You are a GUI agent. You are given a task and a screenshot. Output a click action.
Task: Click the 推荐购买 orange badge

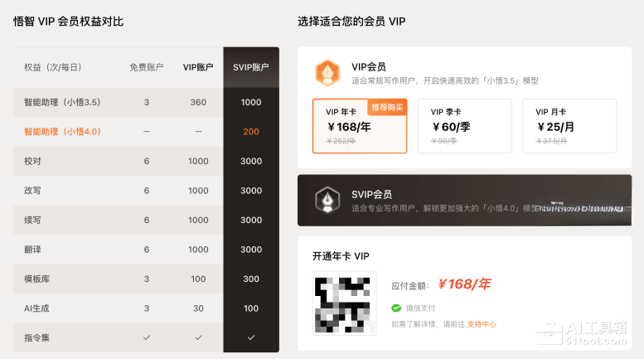click(x=387, y=107)
